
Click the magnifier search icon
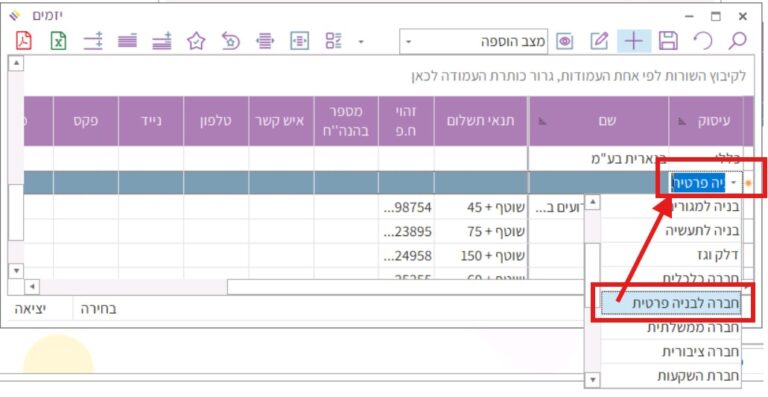(737, 41)
